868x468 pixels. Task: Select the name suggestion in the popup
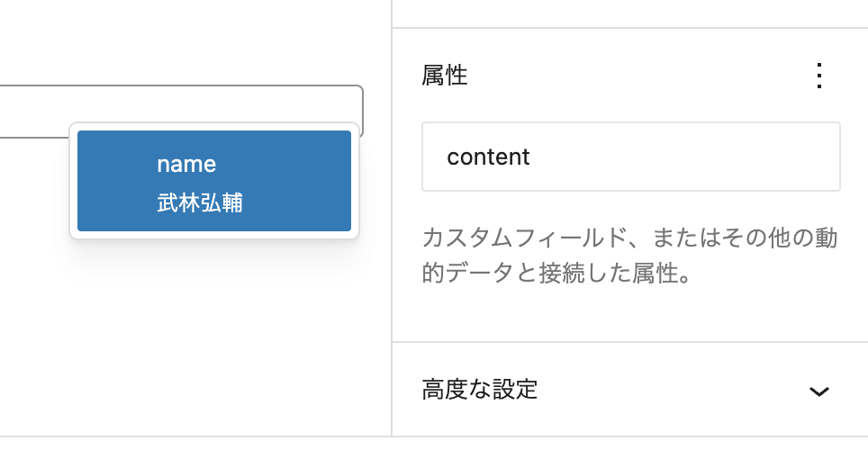point(213,181)
